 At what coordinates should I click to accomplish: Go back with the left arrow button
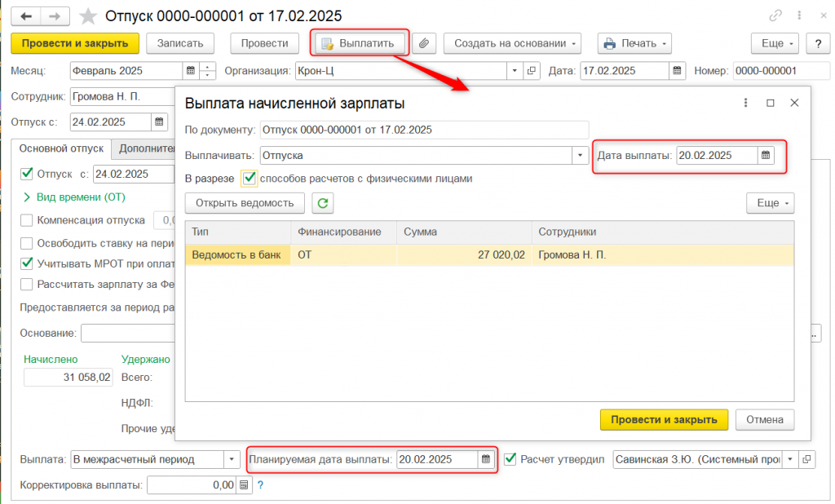coord(25,16)
